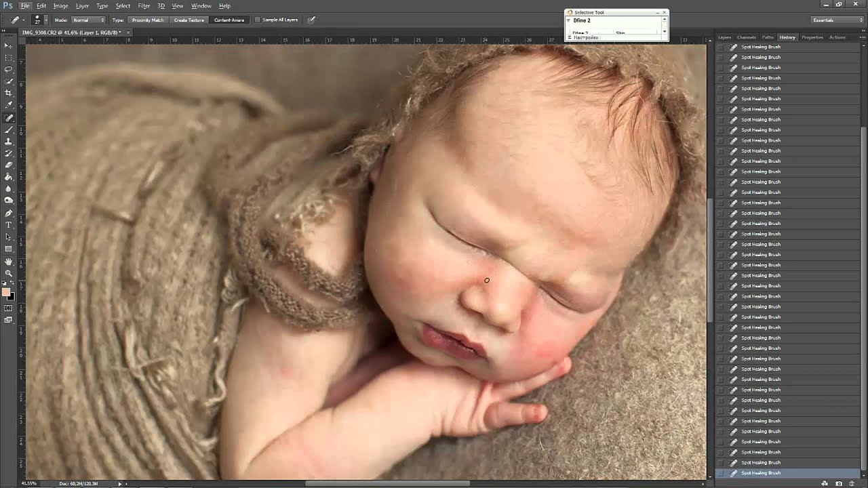Open the Essentials workspace dropdown

tap(837, 20)
